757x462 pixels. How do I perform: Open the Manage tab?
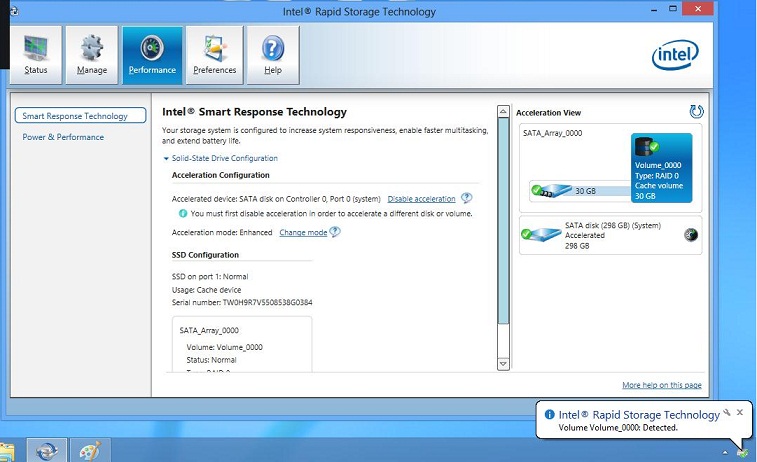click(92, 55)
